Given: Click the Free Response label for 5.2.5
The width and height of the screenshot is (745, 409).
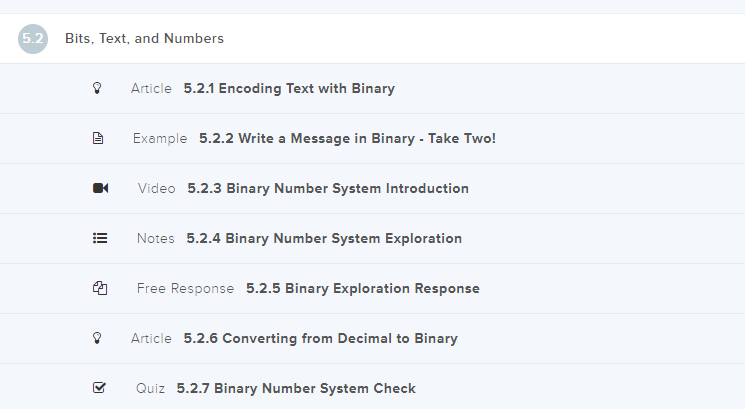Looking at the screenshot, I should (x=185, y=288).
